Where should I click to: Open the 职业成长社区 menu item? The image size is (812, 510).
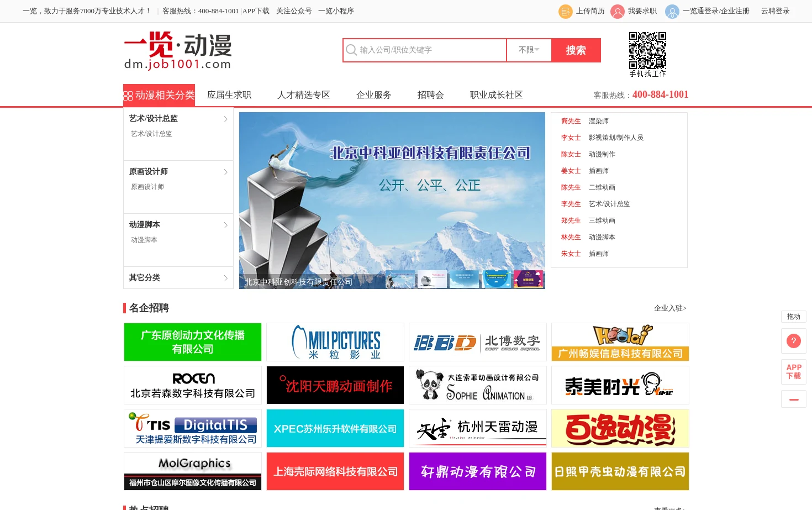click(x=497, y=95)
